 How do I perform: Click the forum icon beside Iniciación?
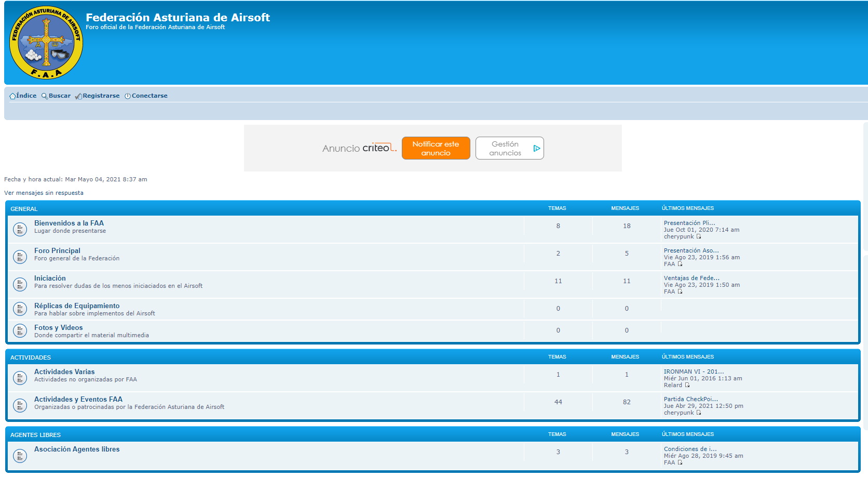(20, 284)
